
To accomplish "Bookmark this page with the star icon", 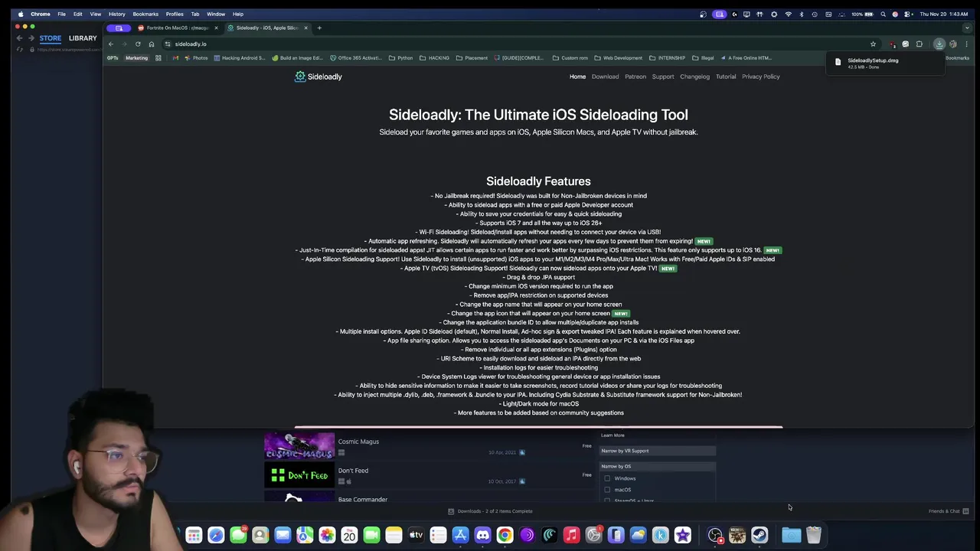I will [873, 44].
